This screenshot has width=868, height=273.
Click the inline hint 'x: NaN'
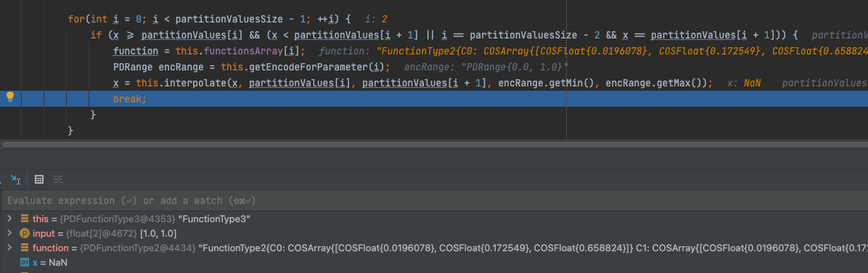point(743,83)
